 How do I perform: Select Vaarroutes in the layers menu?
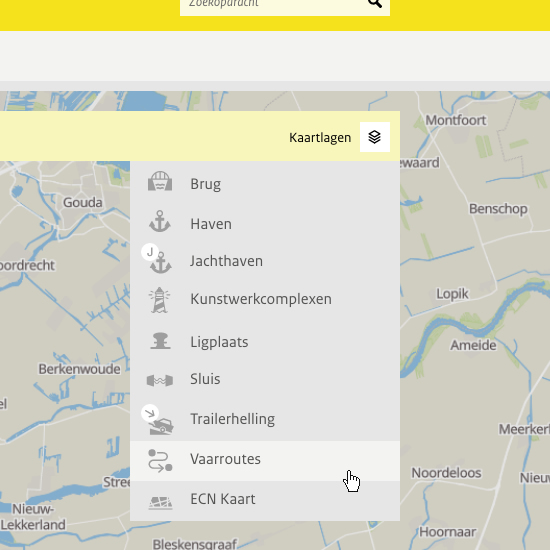tap(265, 461)
